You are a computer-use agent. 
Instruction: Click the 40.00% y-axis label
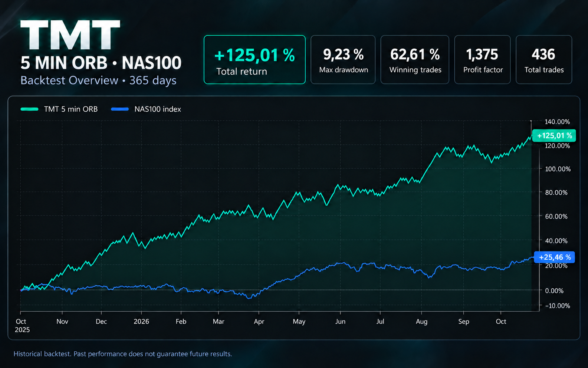pos(556,241)
